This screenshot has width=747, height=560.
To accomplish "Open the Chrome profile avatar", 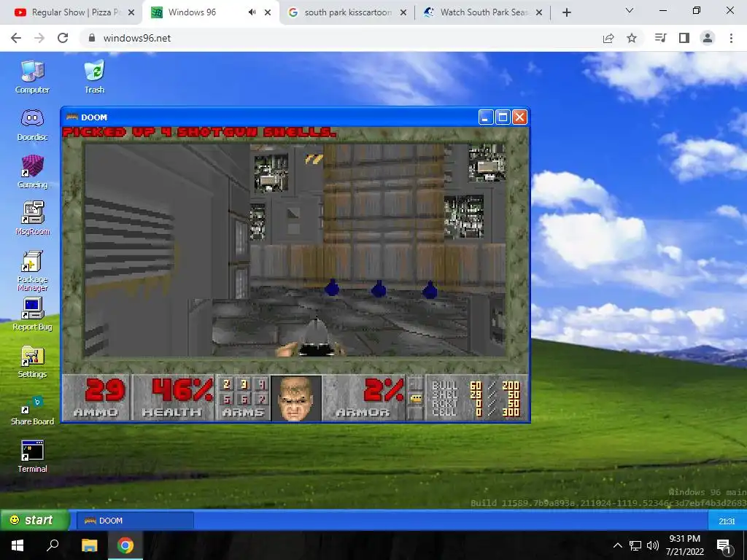I will (x=708, y=38).
